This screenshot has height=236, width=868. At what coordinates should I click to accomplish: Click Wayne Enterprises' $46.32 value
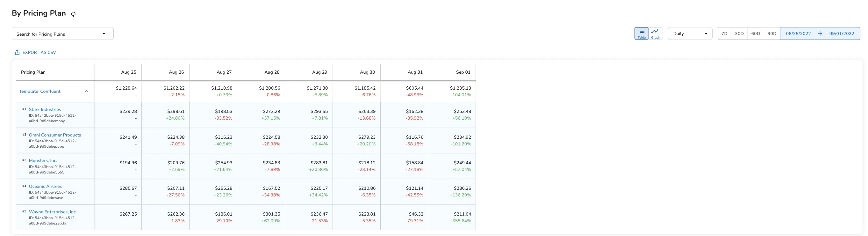(x=416, y=214)
